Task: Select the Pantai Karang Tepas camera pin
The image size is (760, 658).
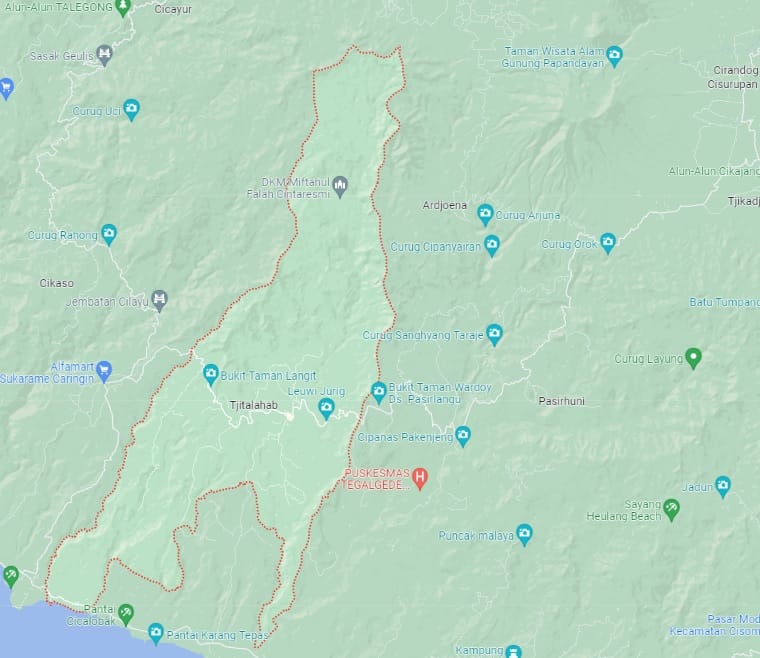Action: coord(156,634)
